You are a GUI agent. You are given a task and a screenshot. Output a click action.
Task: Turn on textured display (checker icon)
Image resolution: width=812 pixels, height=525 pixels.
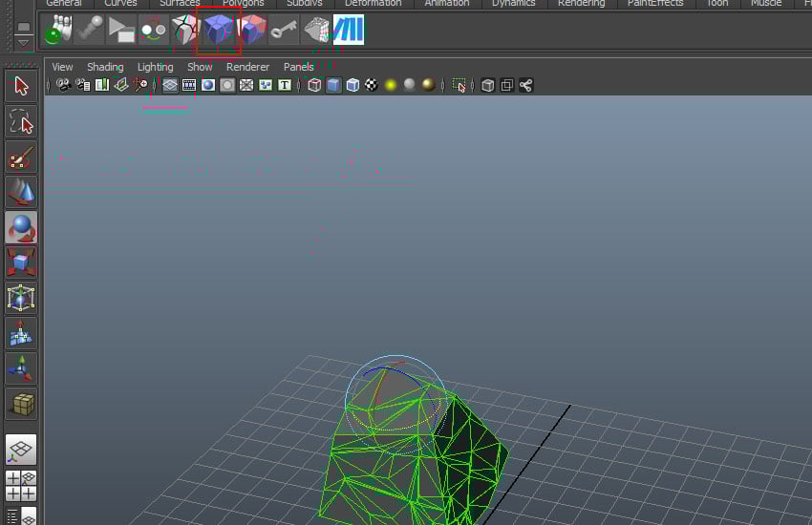[x=372, y=85]
